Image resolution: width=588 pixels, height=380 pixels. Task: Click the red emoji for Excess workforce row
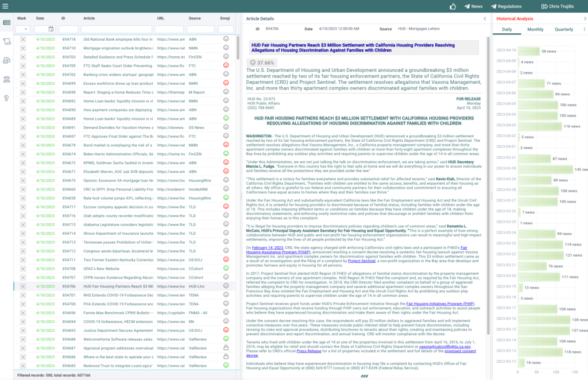coord(226,83)
